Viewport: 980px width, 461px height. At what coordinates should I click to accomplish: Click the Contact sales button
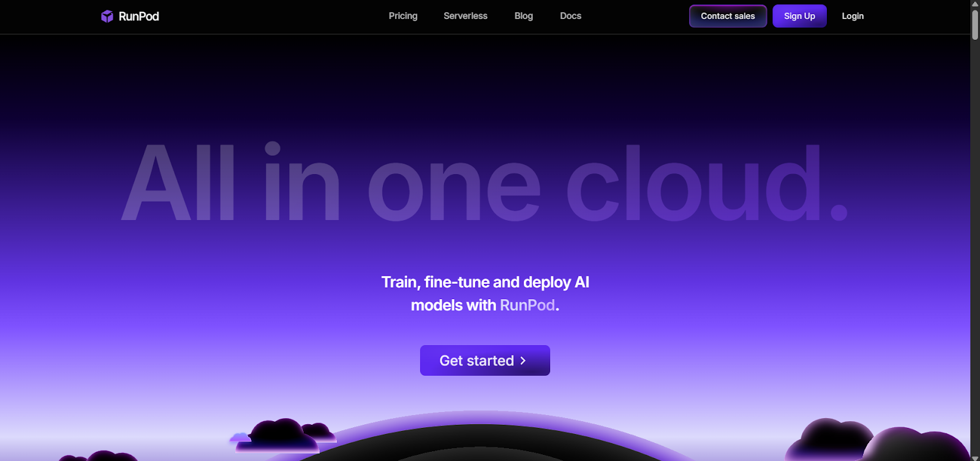(728, 16)
